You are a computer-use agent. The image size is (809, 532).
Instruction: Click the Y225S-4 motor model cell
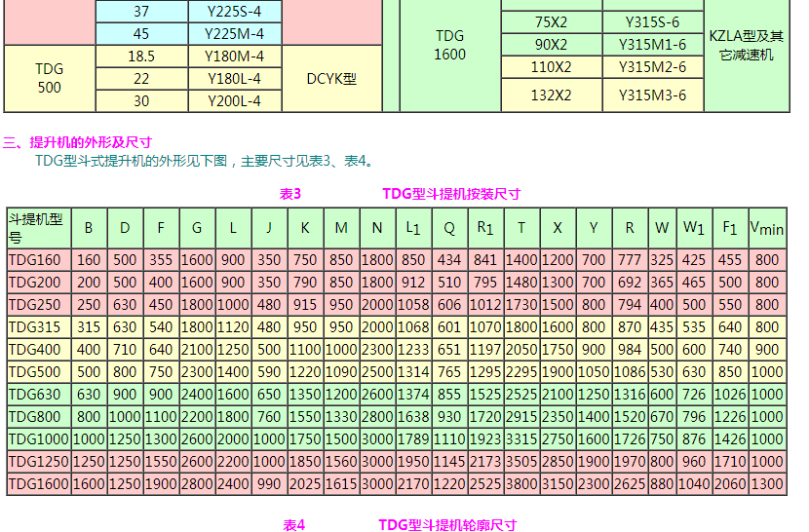coord(236,12)
